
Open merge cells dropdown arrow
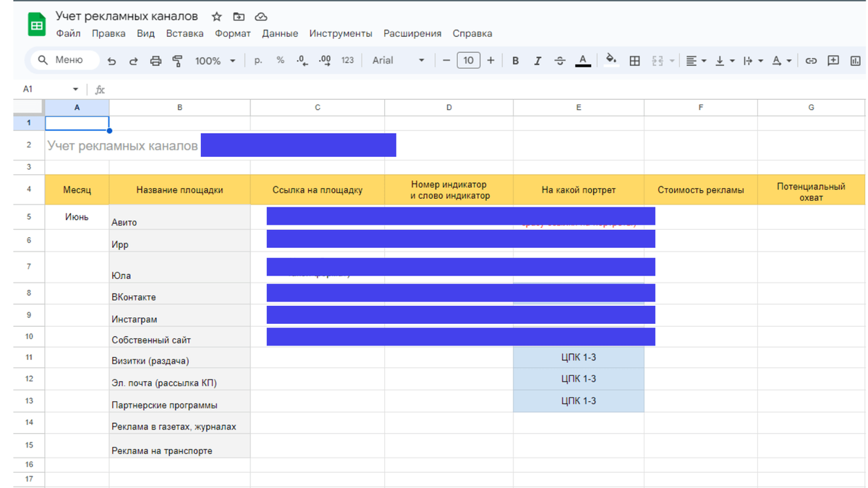[x=672, y=61]
